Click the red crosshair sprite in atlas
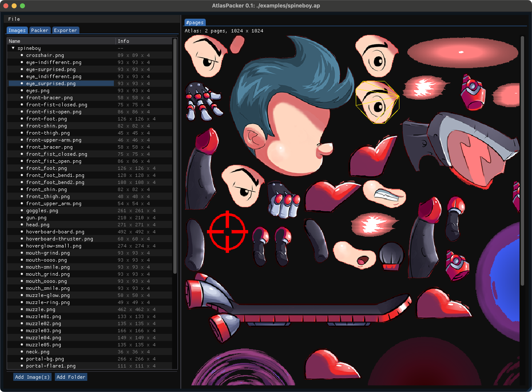The image size is (532, 392). [227, 232]
